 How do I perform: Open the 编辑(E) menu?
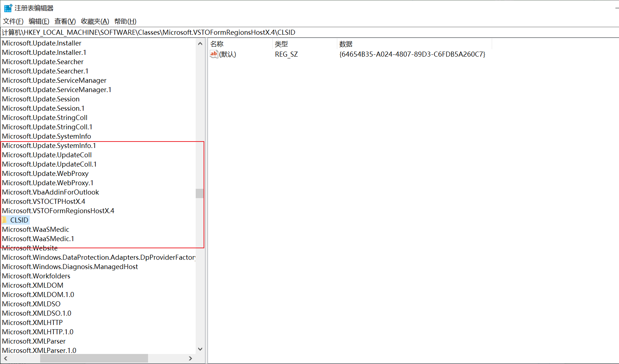click(x=39, y=21)
